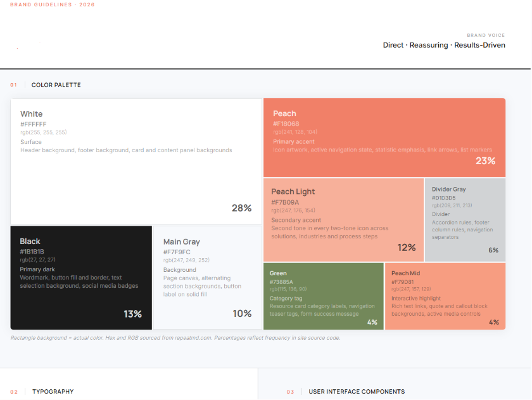The image size is (532, 400).
Task: Click the 'Secondary accent' role label
Action: tap(296, 220)
